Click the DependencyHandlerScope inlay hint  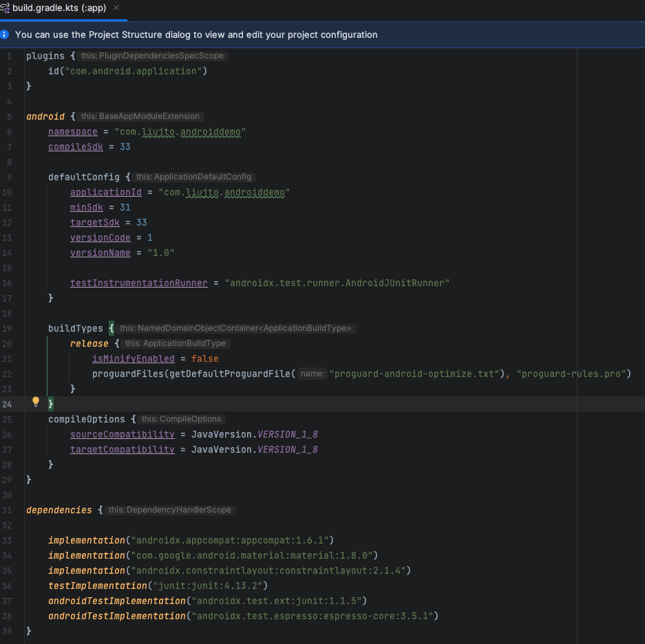coord(170,510)
